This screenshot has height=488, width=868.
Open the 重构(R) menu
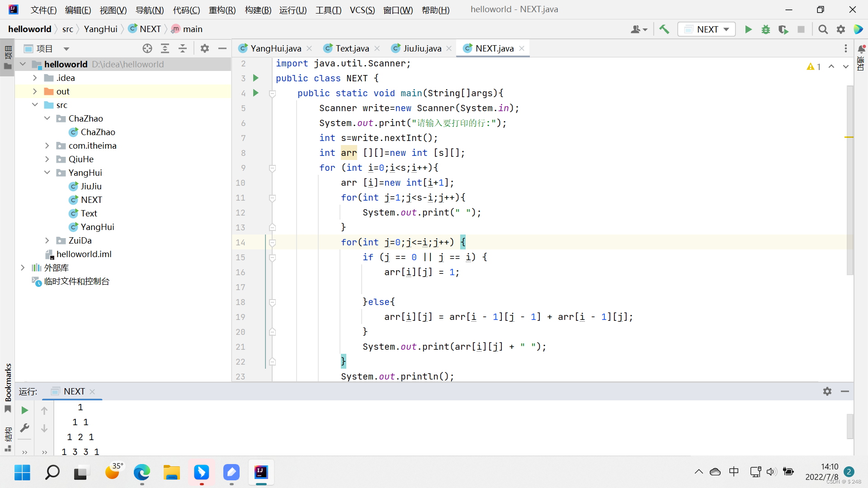(x=222, y=9)
